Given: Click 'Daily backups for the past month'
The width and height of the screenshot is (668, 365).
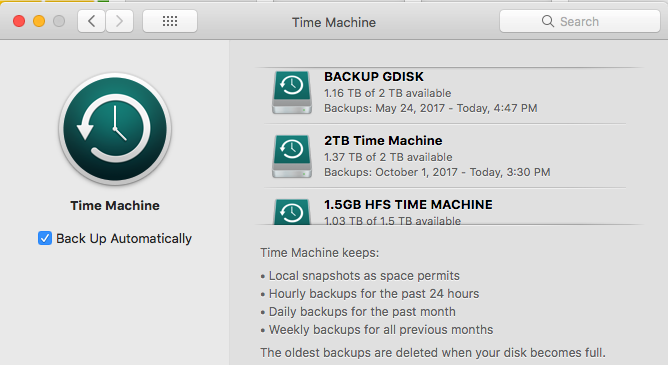Looking at the screenshot, I should click(x=362, y=312).
